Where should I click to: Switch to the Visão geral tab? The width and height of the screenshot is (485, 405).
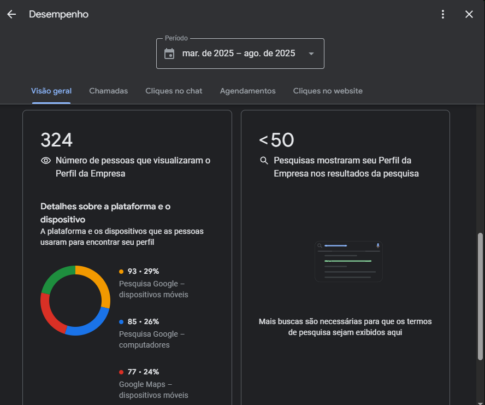click(x=51, y=91)
